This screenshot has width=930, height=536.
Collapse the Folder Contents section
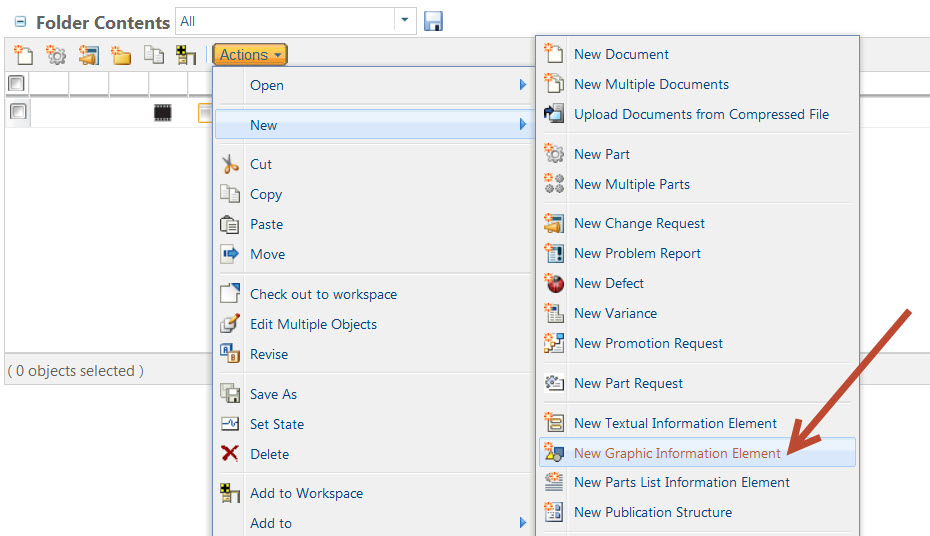(20, 22)
